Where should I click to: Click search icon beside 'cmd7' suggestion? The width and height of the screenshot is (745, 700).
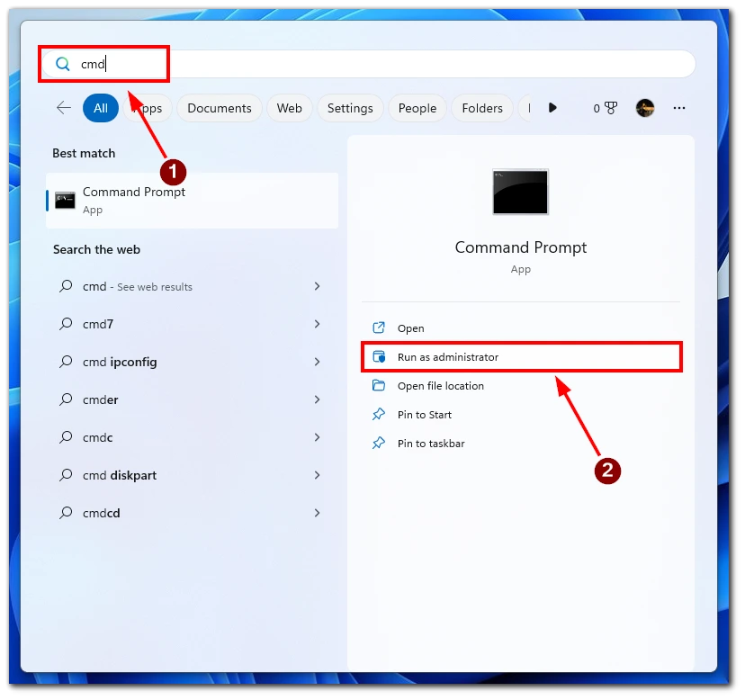click(66, 324)
